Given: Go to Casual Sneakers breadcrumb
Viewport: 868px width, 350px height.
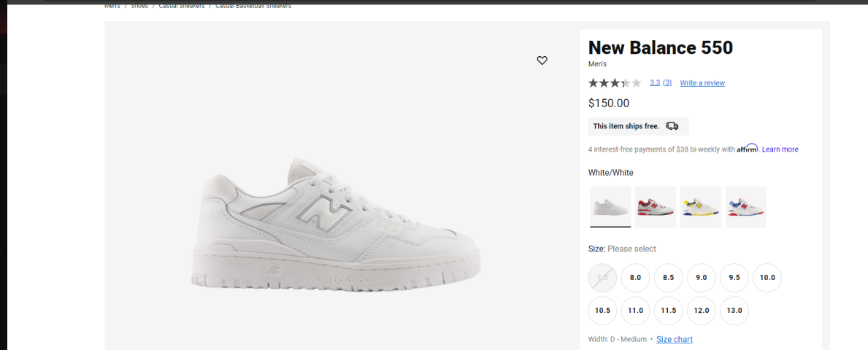Looking at the screenshot, I should point(182,6).
